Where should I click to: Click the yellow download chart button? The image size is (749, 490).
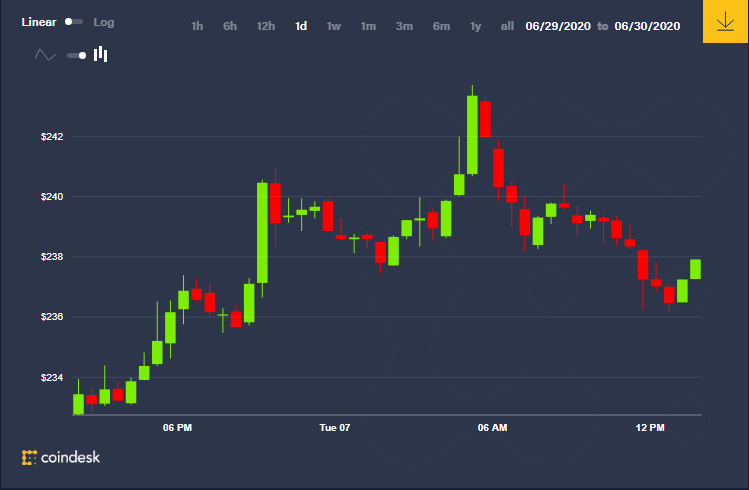(x=725, y=21)
